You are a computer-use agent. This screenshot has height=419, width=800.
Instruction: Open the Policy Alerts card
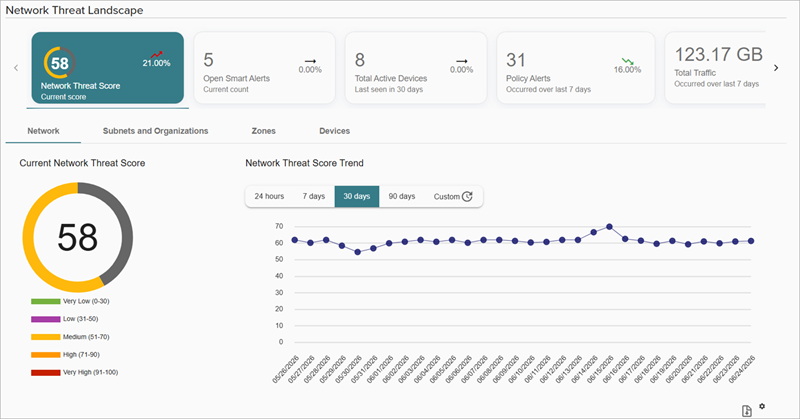pos(576,68)
